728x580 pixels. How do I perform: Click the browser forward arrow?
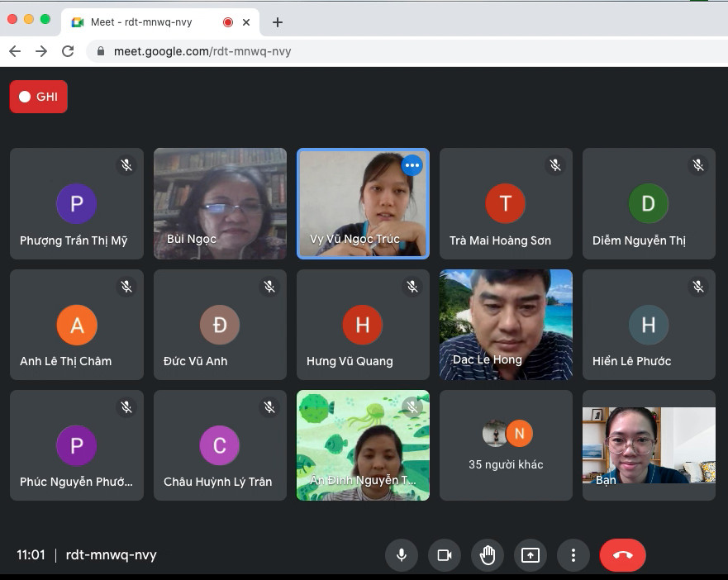tap(41, 51)
